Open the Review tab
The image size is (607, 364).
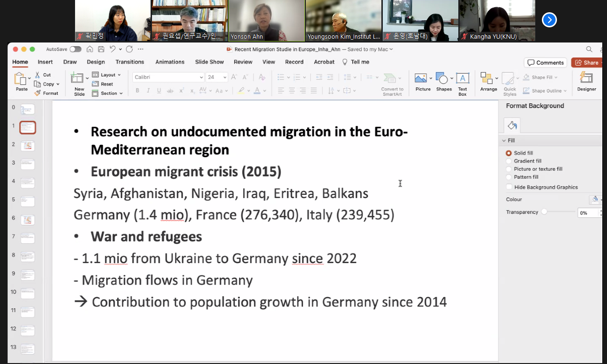pos(243,62)
